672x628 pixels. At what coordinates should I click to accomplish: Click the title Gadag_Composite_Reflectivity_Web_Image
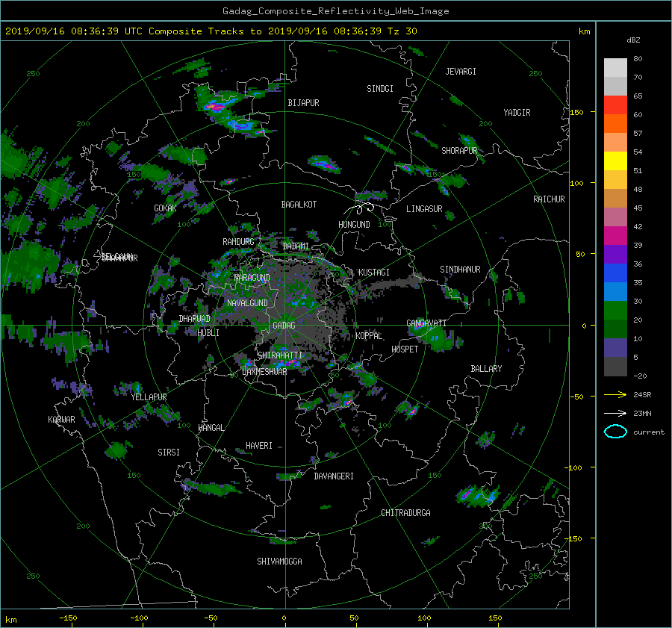coord(335,11)
